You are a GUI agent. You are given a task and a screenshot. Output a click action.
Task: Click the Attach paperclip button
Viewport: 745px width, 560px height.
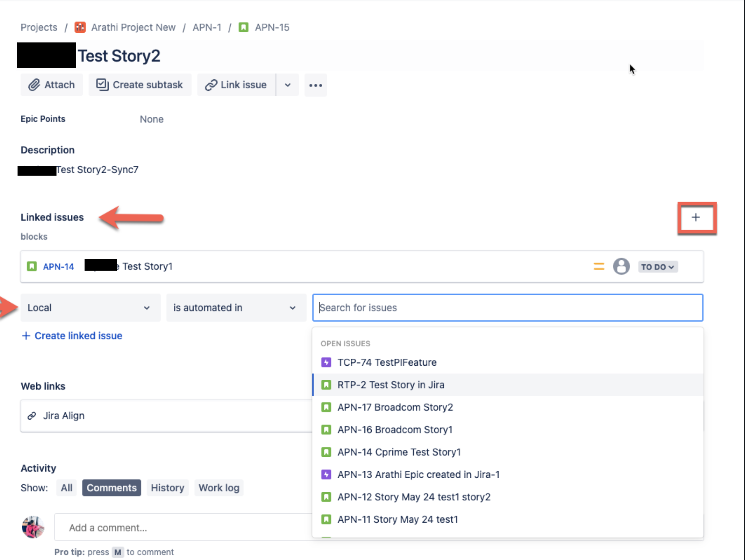point(52,85)
